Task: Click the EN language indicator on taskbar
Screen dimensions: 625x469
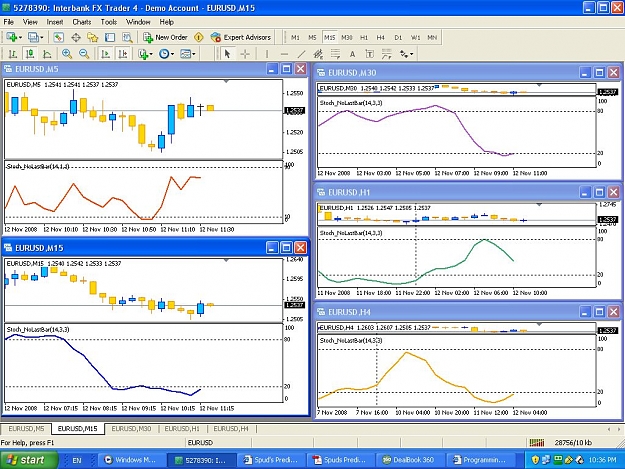Action: click(77, 460)
